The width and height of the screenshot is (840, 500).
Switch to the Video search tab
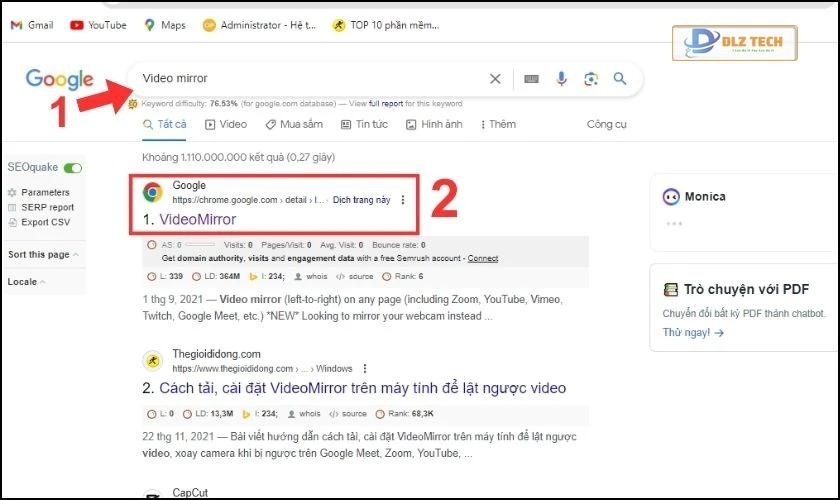[x=226, y=125]
